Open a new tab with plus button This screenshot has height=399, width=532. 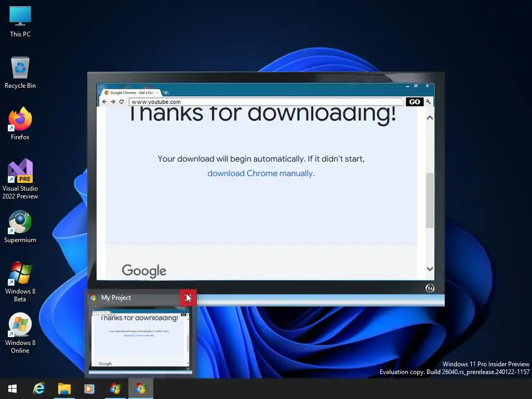coord(166,92)
